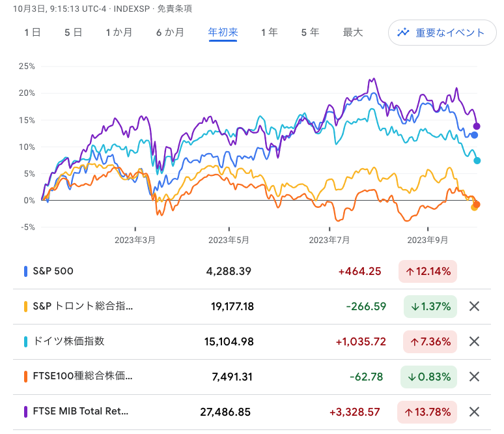Screen dimensions: 504x434
Task: Click the sparkle chart icon in 重要なイベント
Action: [x=403, y=33]
